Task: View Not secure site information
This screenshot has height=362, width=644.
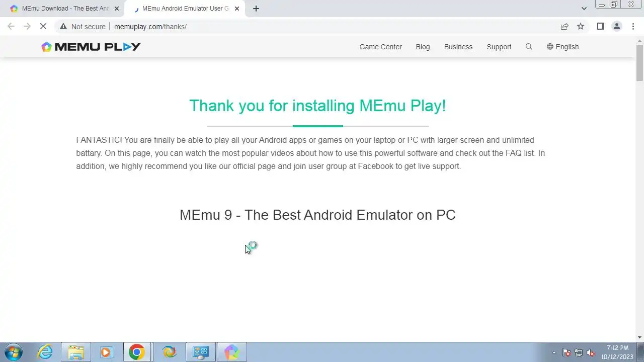Action: pos(83,27)
